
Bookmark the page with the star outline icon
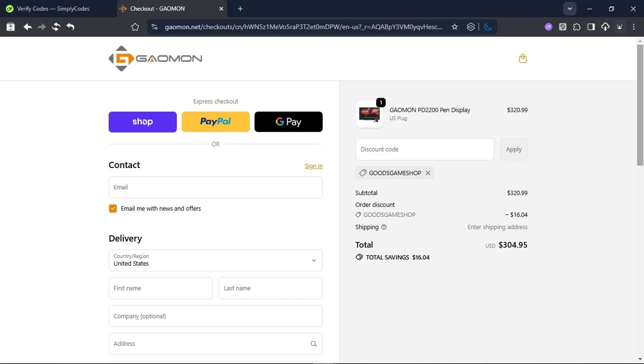click(135, 27)
